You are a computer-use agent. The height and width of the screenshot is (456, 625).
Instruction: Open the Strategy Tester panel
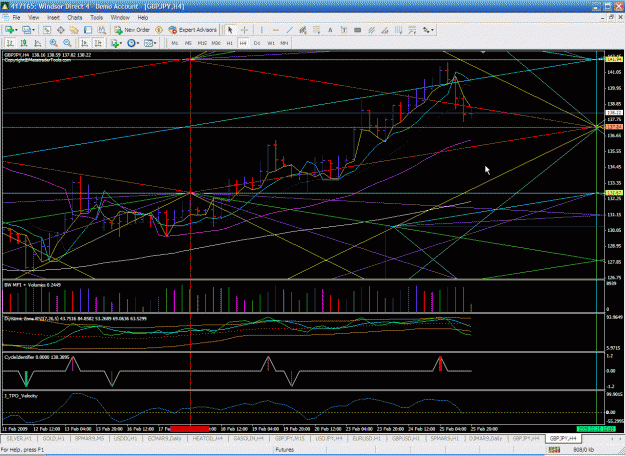pos(102,30)
